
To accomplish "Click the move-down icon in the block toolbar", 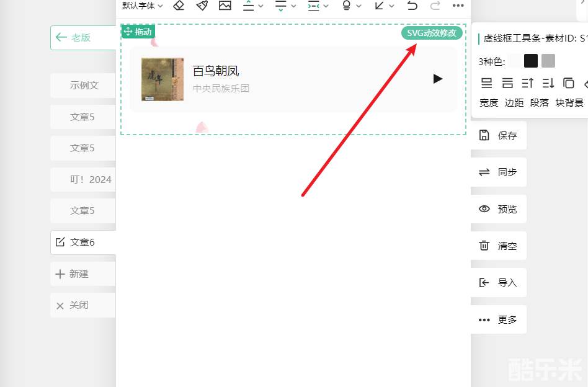I will [548, 83].
